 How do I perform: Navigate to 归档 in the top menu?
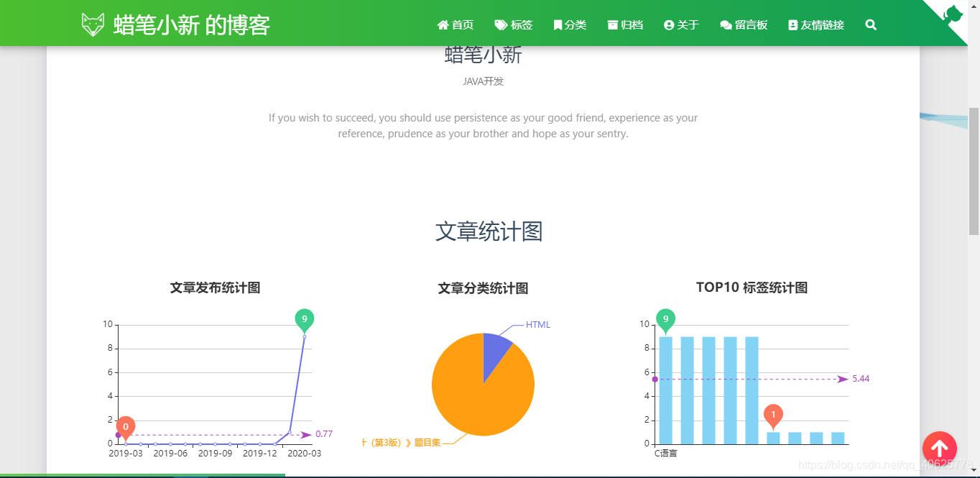coord(631,24)
